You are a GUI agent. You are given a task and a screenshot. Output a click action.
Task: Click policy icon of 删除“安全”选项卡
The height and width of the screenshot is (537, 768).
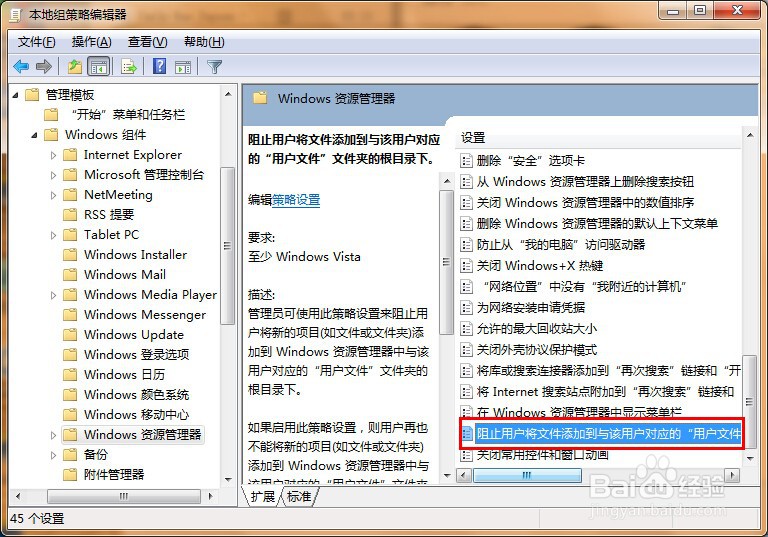click(466, 161)
